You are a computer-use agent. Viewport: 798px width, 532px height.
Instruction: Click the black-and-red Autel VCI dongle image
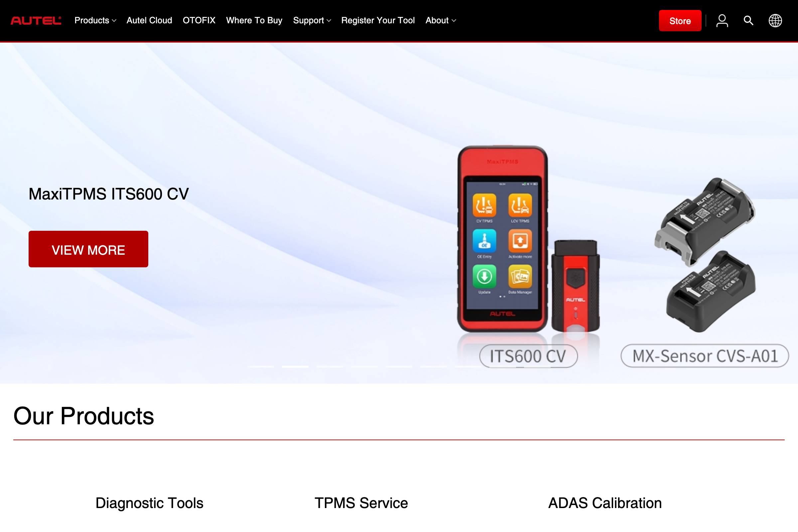[x=576, y=286]
